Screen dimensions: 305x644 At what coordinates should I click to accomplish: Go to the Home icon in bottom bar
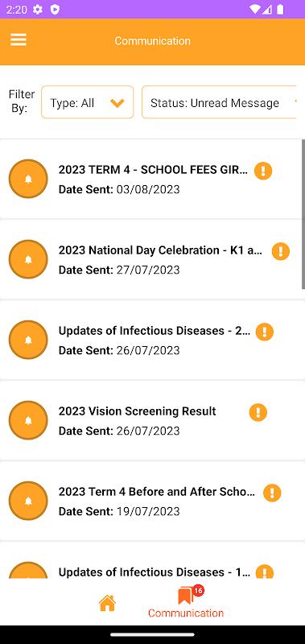(107, 603)
